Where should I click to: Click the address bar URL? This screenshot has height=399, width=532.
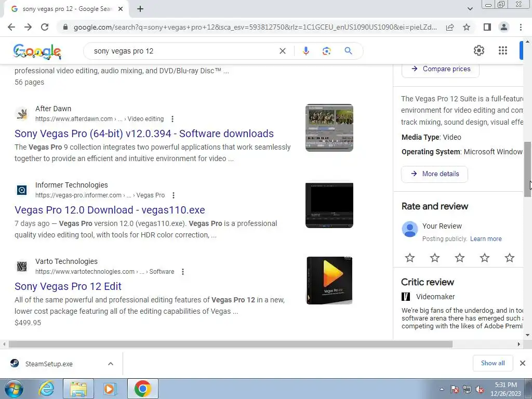255,27
